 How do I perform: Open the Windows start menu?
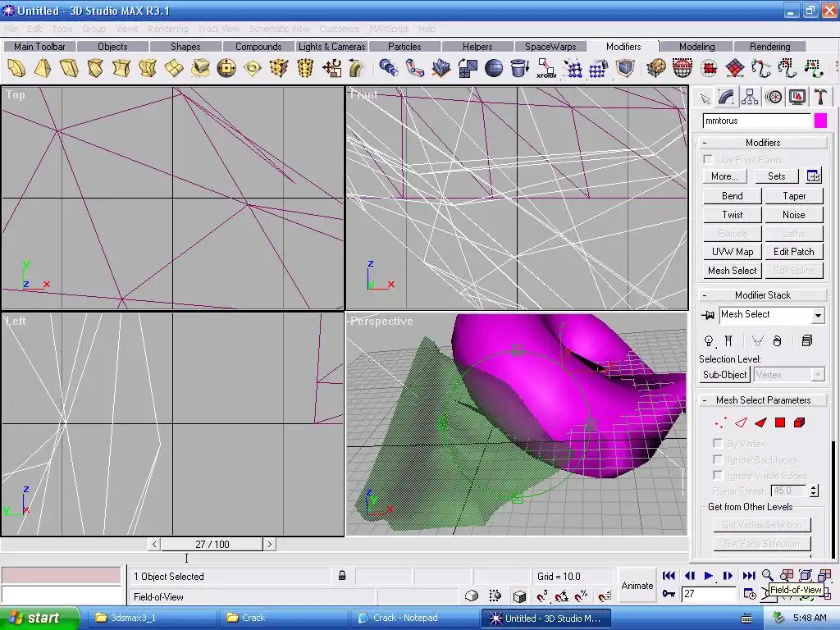click(x=40, y=618)
